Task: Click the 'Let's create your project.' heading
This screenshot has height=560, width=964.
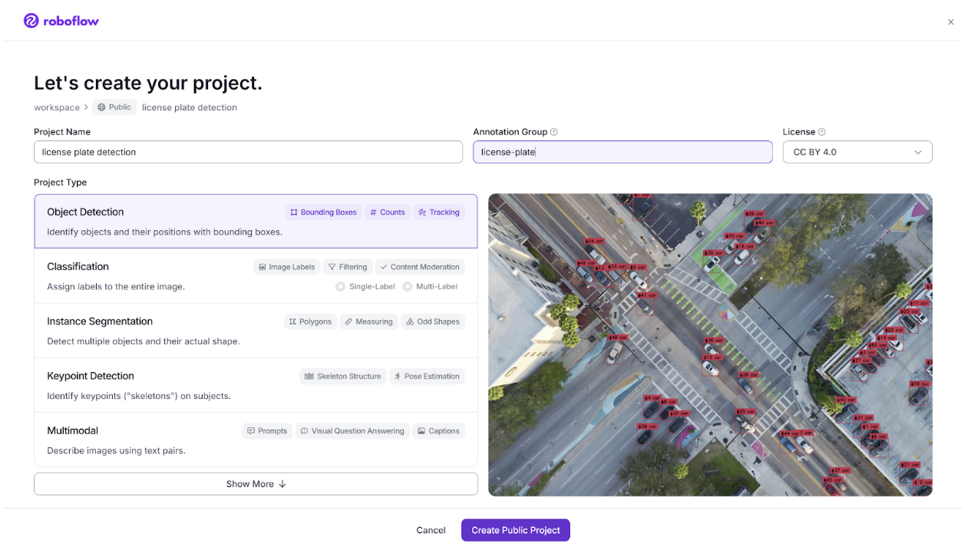Action: tap(148, 83)
